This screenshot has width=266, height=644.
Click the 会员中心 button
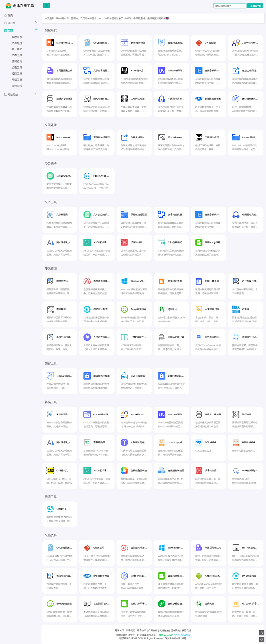point(255,6)
